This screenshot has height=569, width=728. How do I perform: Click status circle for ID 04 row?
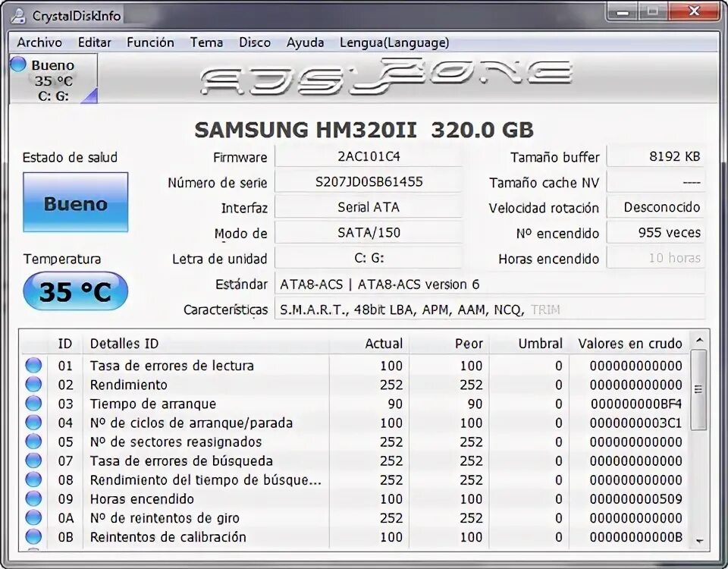point(33,423)
